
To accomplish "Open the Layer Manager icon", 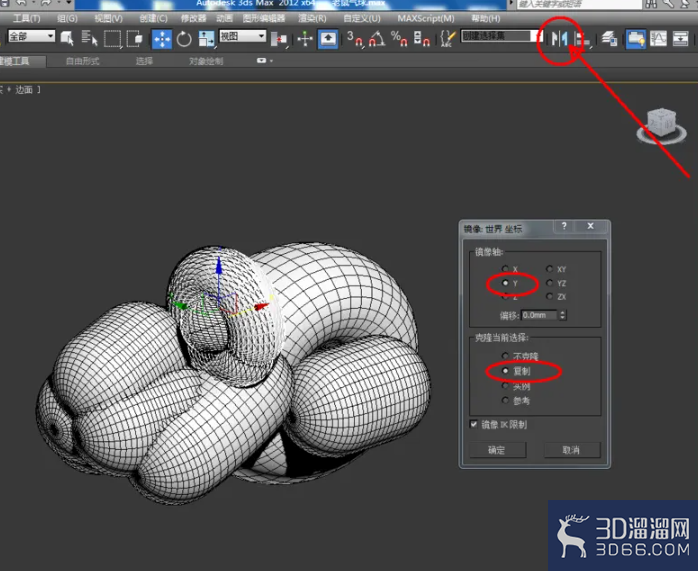I will [x=609, y=39].
